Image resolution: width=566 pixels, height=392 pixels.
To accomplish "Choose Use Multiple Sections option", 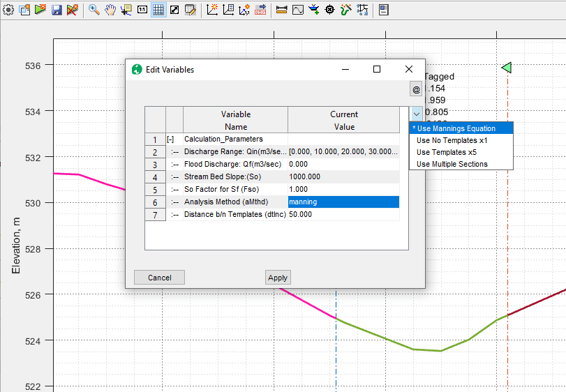I will 461,164.
